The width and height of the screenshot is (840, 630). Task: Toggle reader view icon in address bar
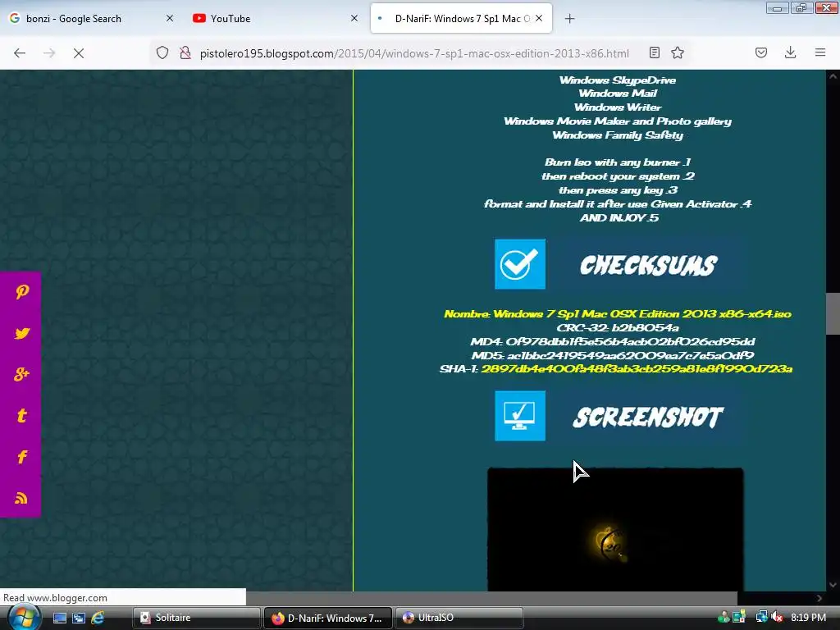(x=654, y=52)
